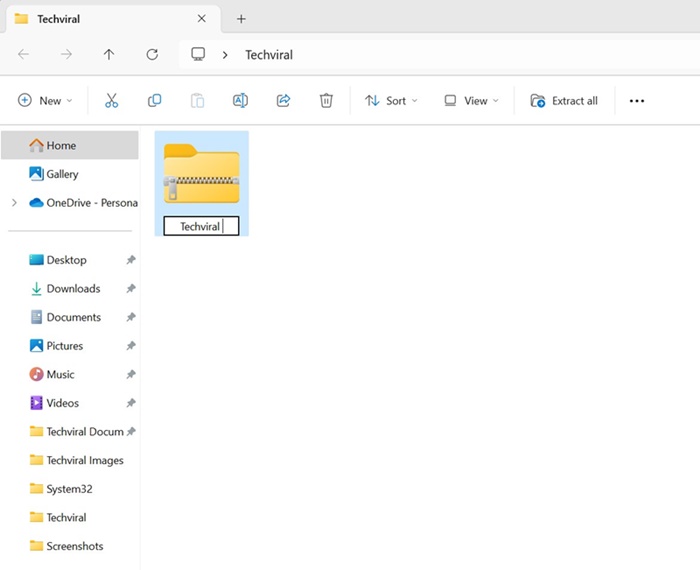The image size is (700, 570).
Task: Click the Rename icon in toolbar
Action: 240,100
